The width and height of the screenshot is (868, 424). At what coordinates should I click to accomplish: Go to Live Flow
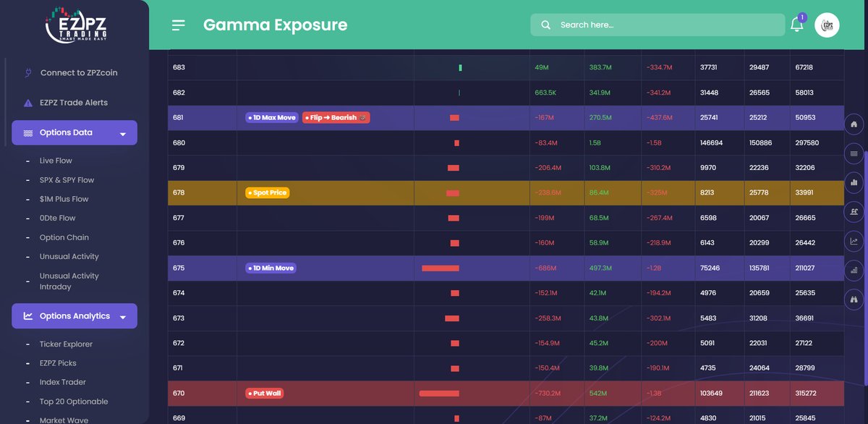click(56, 161)
